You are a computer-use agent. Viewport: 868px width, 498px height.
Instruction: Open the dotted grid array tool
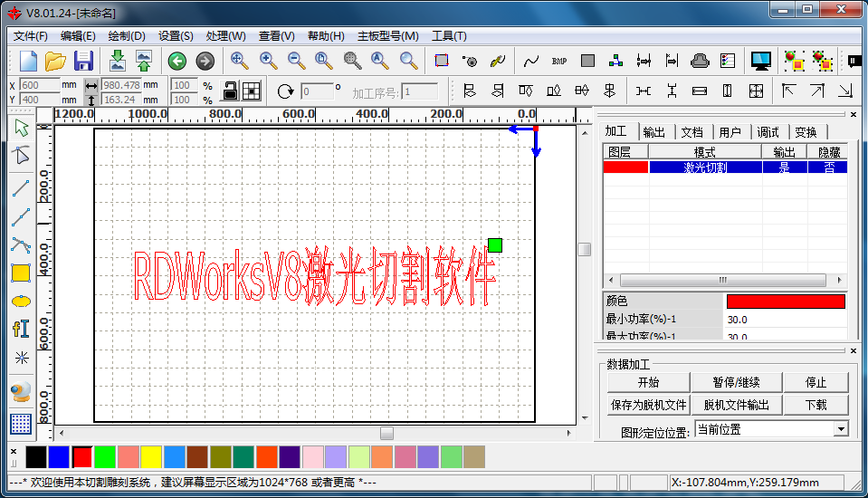point(21,424)
